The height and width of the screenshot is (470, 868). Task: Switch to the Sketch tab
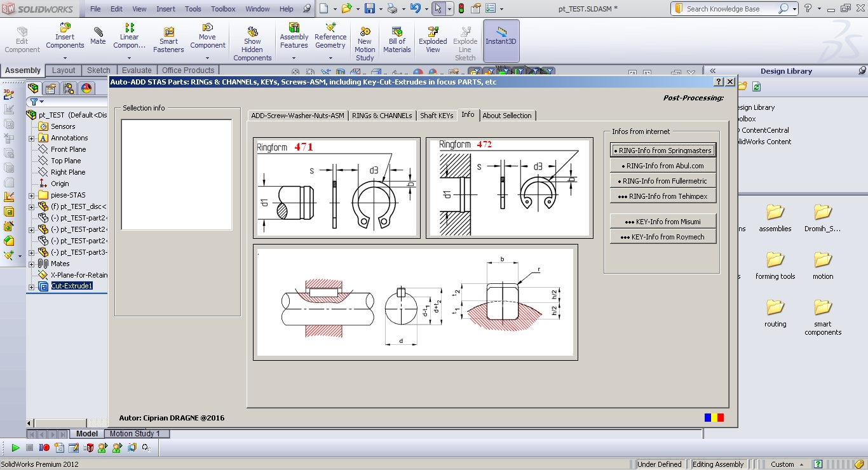98,70
